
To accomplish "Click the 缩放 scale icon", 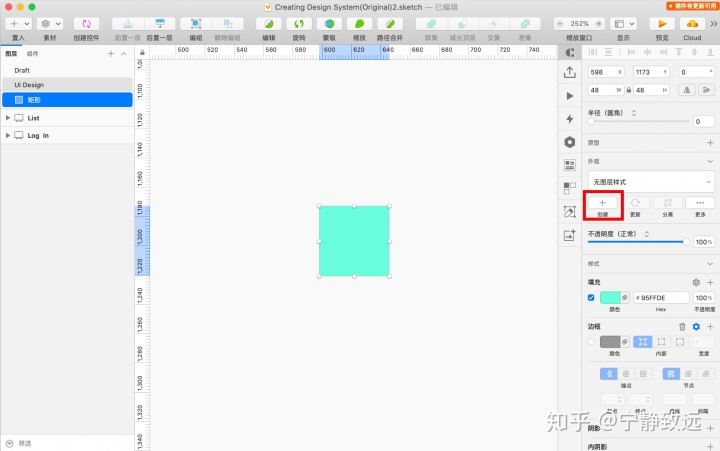I will (x=360, y=24).
